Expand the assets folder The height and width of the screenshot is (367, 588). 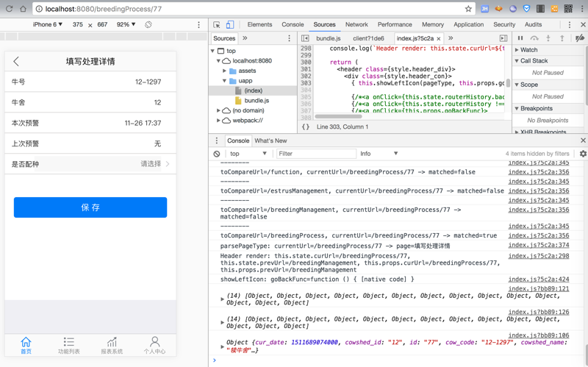click(224, 71)
